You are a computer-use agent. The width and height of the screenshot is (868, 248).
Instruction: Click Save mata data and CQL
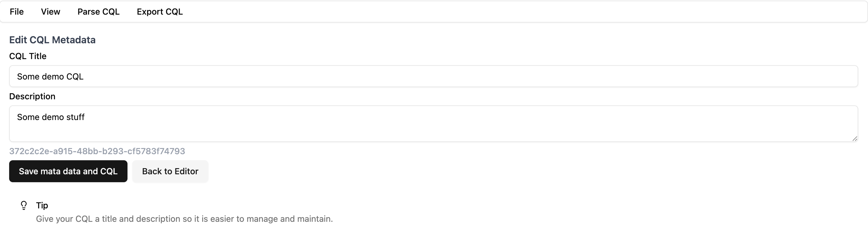[x=68, y=171]
